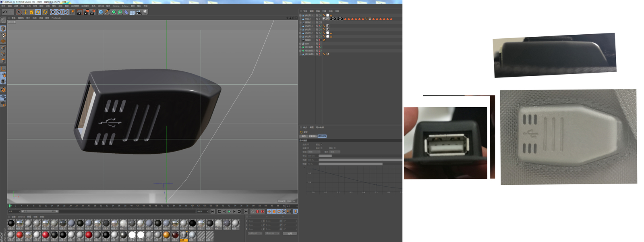The width and height of the screenshot is (644, 242).
Task: Click the blue Cube primitive icon
Action: pyautogui.click(x=101, y=12)
